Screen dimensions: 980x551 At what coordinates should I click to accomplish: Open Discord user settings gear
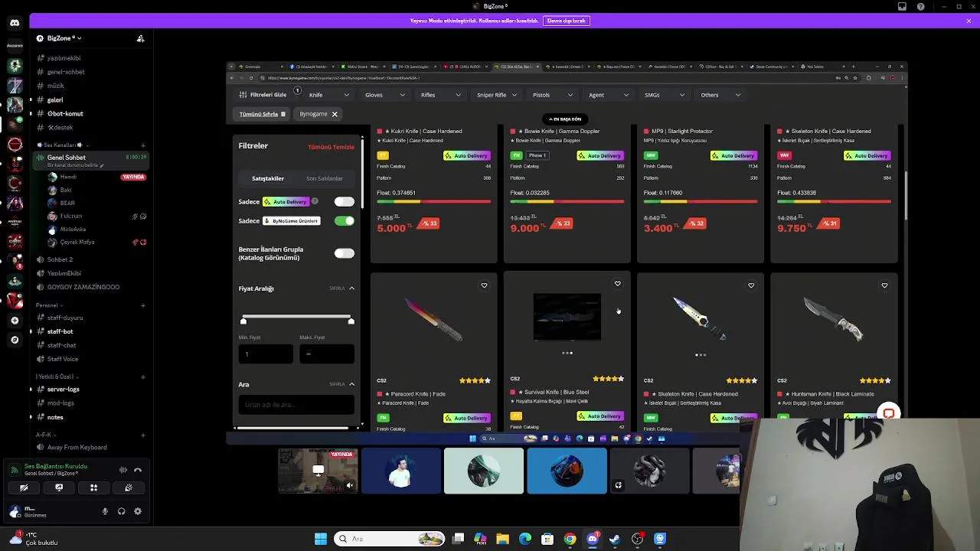(138, 511)
